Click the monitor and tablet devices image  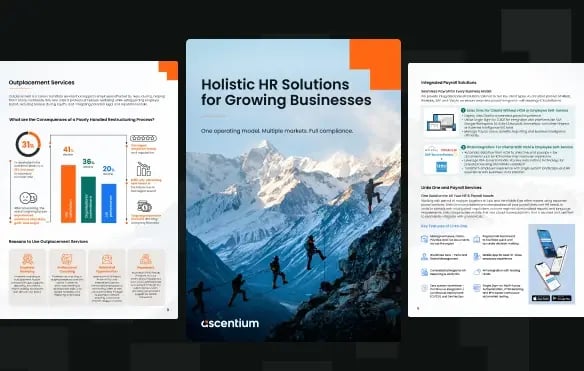[x=441, y=122]
